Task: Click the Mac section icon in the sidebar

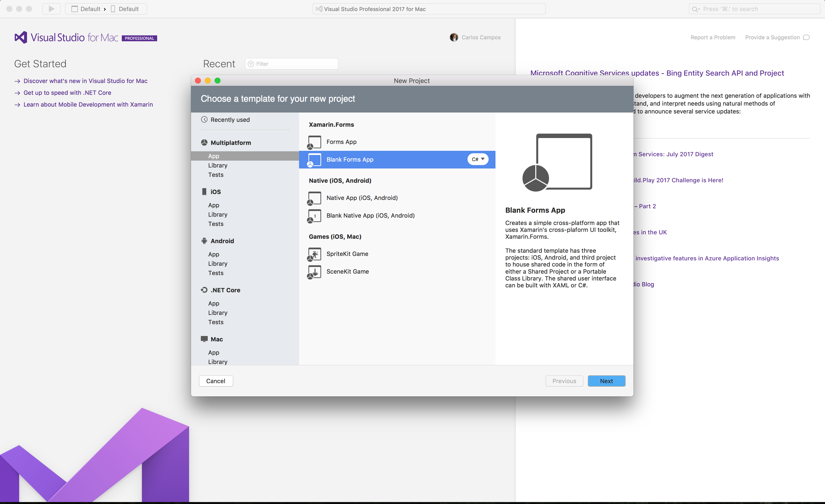Action: pos(204,339)
